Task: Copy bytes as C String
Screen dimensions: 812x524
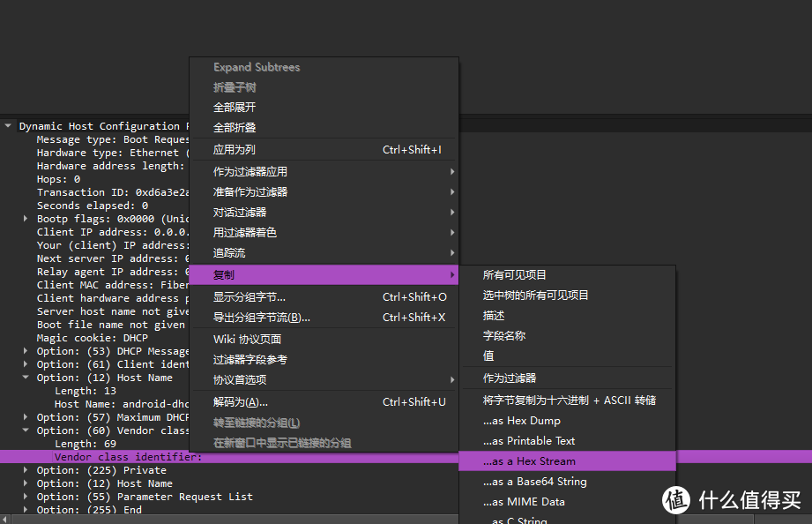Action: click(568, 519)
